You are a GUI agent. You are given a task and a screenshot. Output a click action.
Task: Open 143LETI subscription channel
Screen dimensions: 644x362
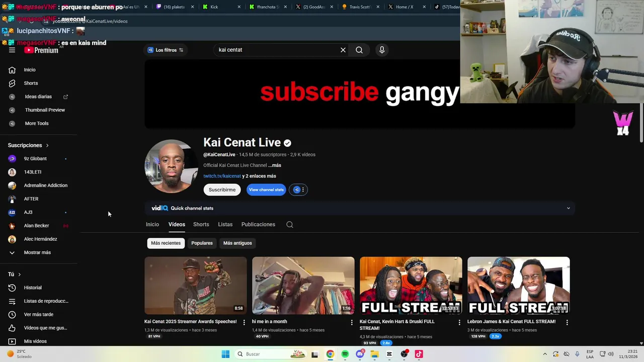pyautogui.click(x=33, y=172)
